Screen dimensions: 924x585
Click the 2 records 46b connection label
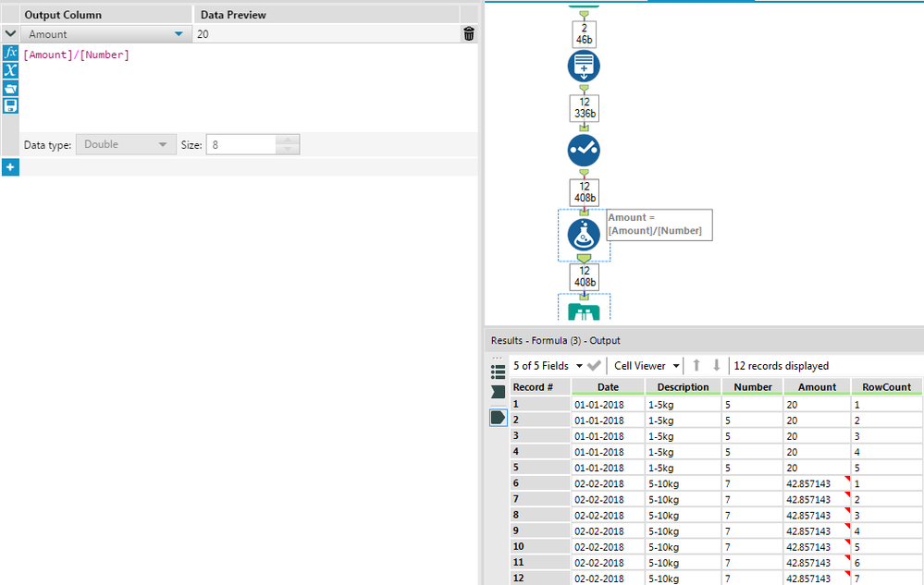coord(584,34)
